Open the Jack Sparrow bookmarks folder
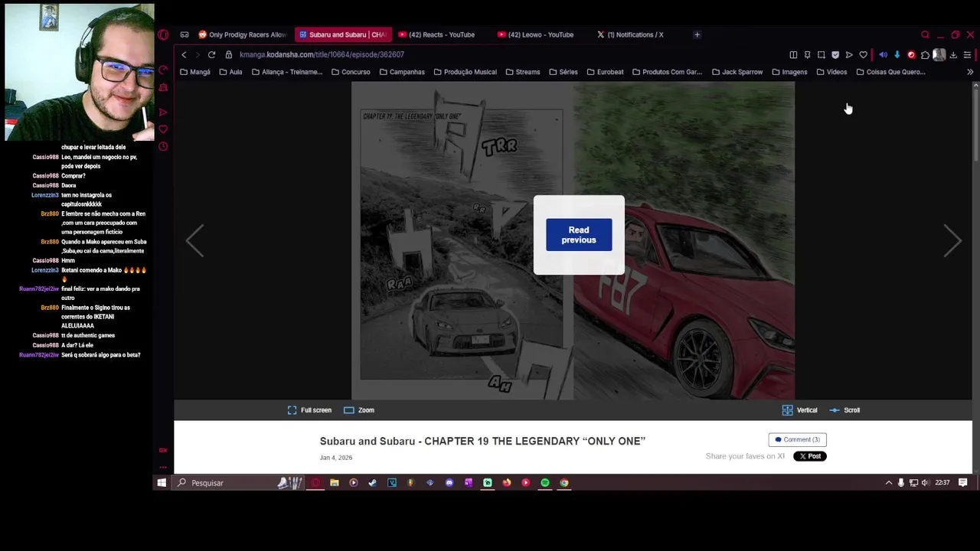Viewport: 980px width, 551px height. click(737, 72)
